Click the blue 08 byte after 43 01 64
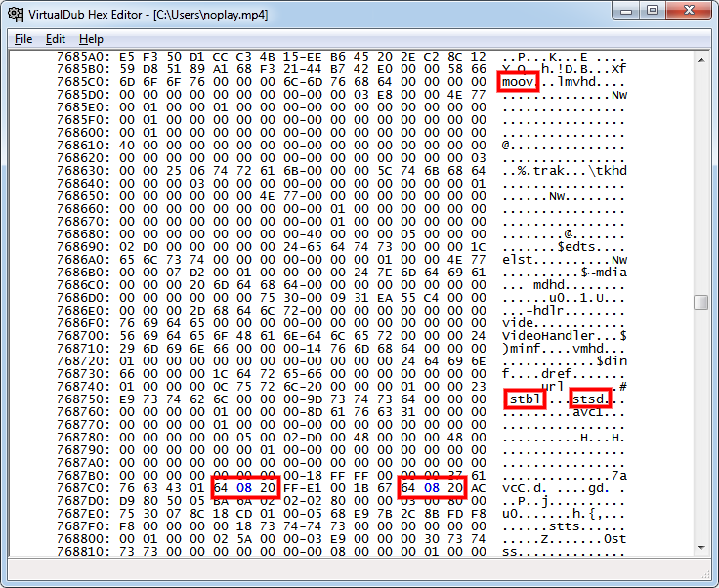 tap(244, 488)
